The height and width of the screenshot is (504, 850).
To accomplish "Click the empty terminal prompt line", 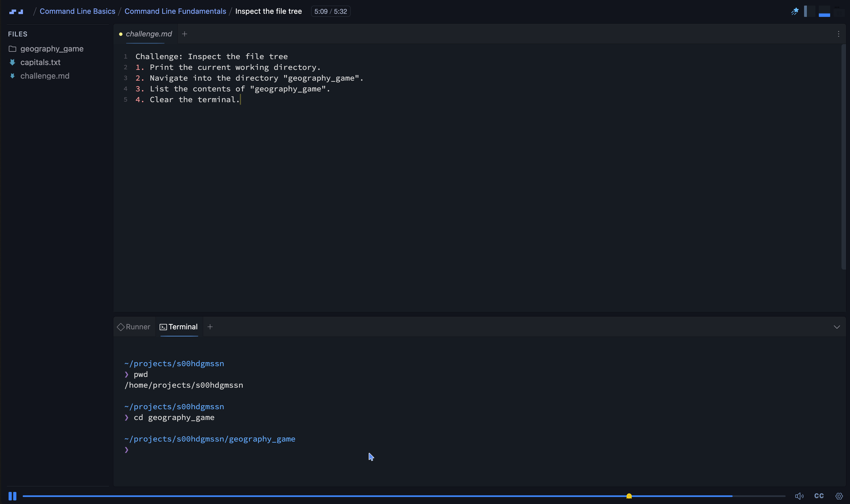I will (x=127, y=450).
